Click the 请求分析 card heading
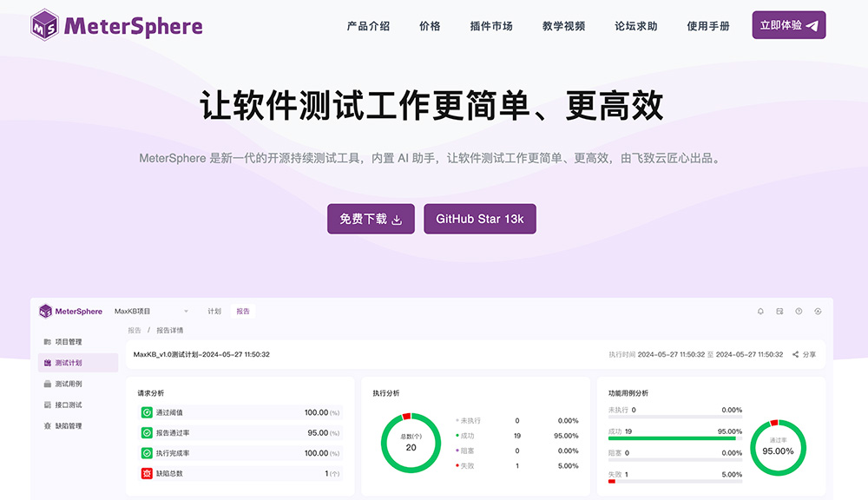Image resolution: width=868 pixels, height=500 pixels. click(150, 393)
